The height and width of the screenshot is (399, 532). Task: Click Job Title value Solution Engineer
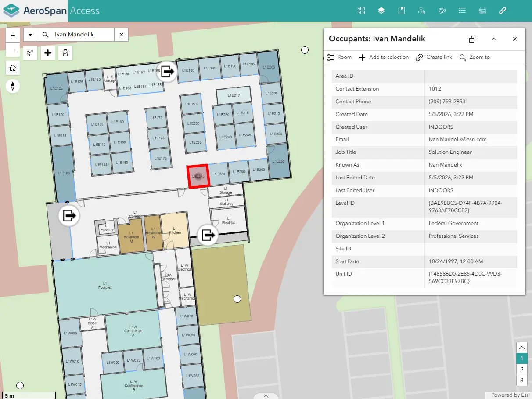[x=450, y=152]
